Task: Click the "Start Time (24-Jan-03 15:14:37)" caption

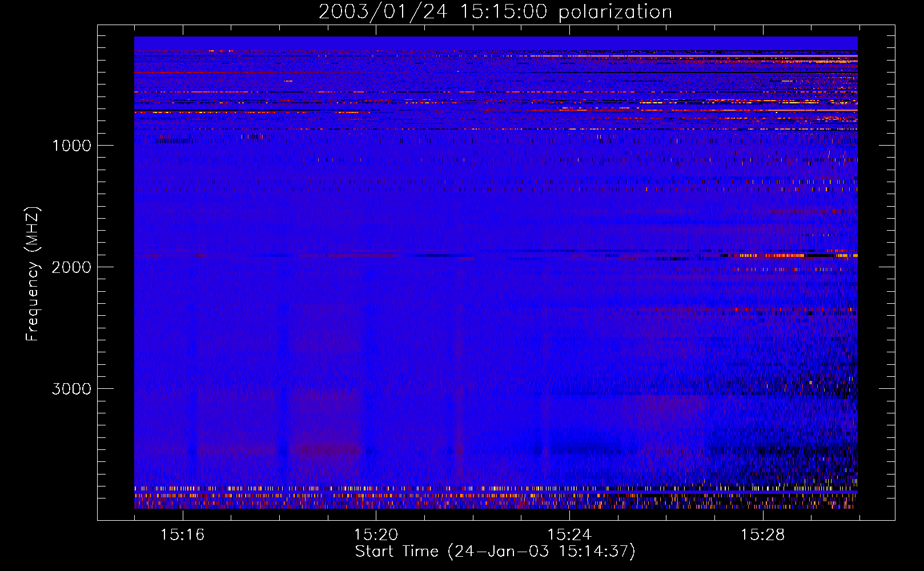Action: point(495,552)
